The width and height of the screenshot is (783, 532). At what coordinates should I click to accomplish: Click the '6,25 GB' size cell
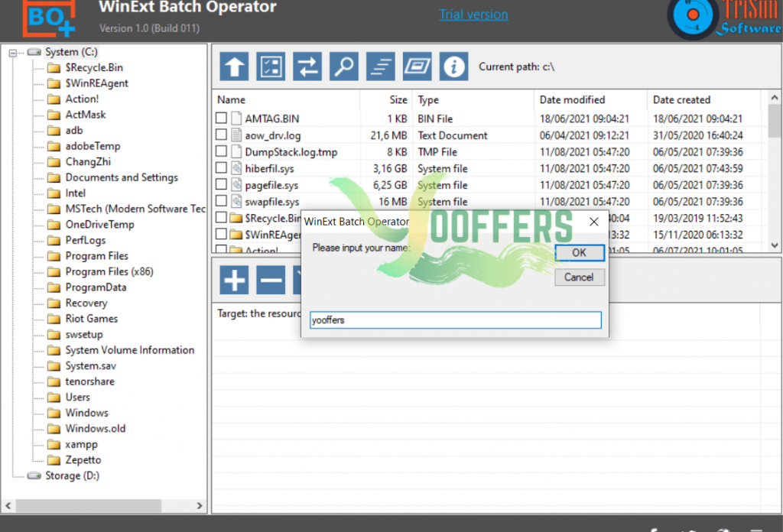tap(390, 185)
